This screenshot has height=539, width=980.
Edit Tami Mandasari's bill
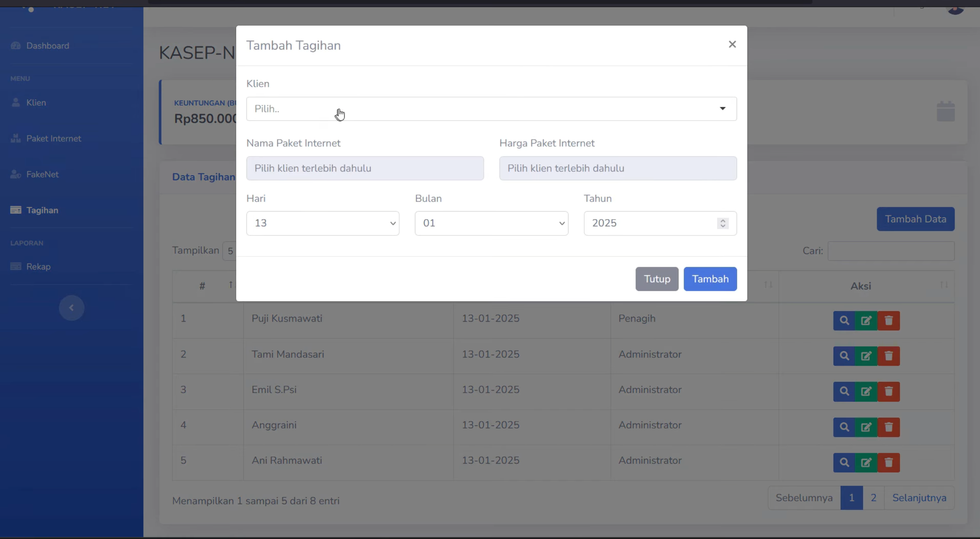[866, 356]
